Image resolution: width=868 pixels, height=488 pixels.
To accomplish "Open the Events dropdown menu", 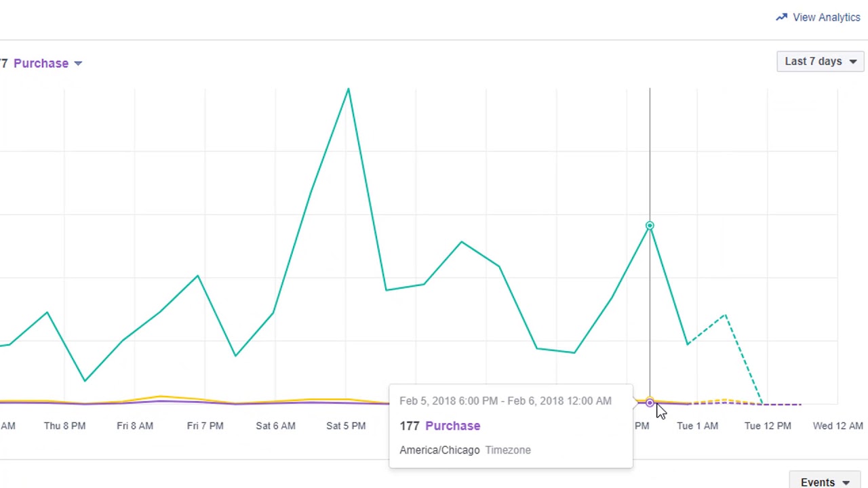I will click(x=825, y=481).
